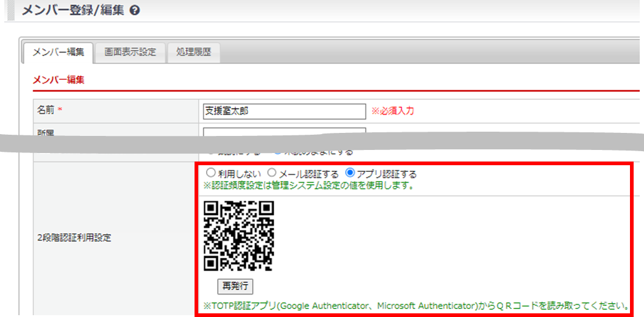This screenshot has width=644, height=317.
Task: Open the 画面表示設定 tab
Action: click(x=130, y=52)
